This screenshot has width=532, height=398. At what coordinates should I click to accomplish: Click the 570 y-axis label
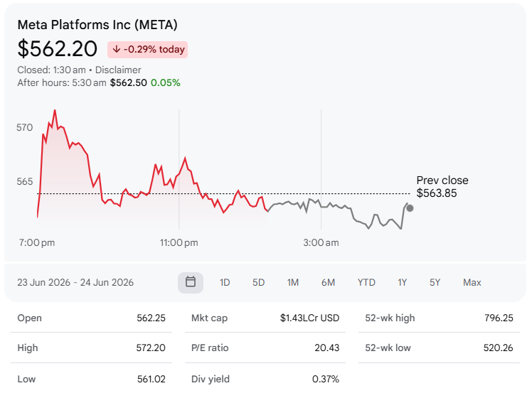click(25, 127)
